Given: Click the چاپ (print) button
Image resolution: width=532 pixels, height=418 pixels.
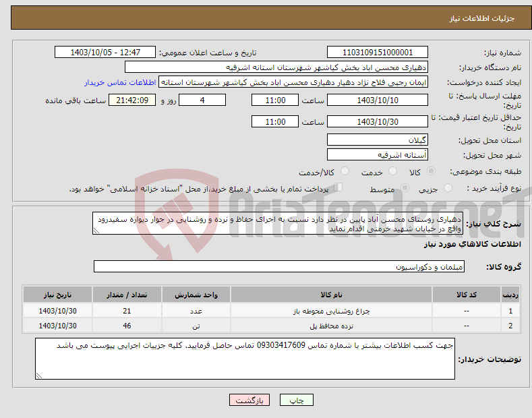Looking at the screenshot, I should point(296,400).
